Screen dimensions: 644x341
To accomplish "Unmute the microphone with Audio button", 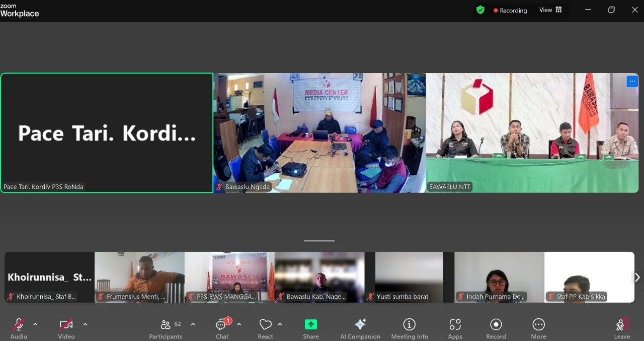I will 19,325.
